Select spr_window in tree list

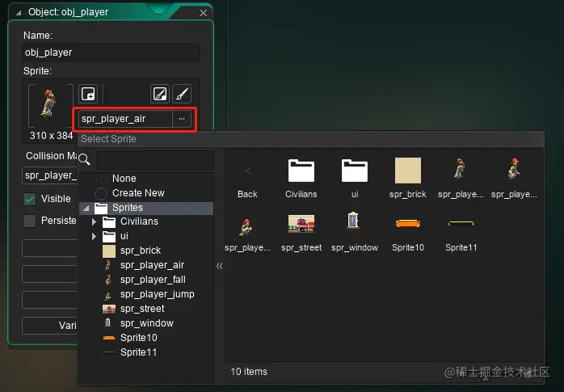pyautogui.click(x=146, y=323)
